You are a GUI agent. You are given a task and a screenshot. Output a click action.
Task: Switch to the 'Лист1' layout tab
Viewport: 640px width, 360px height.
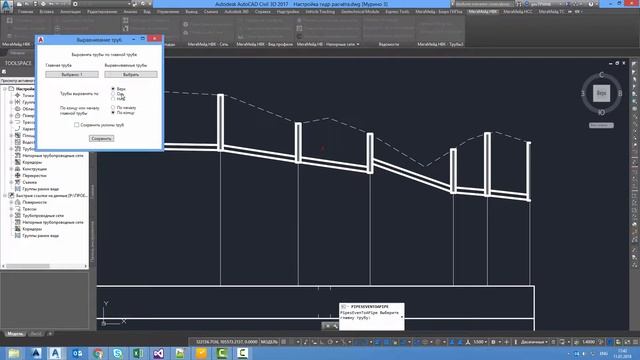click(x=36, y=334)
